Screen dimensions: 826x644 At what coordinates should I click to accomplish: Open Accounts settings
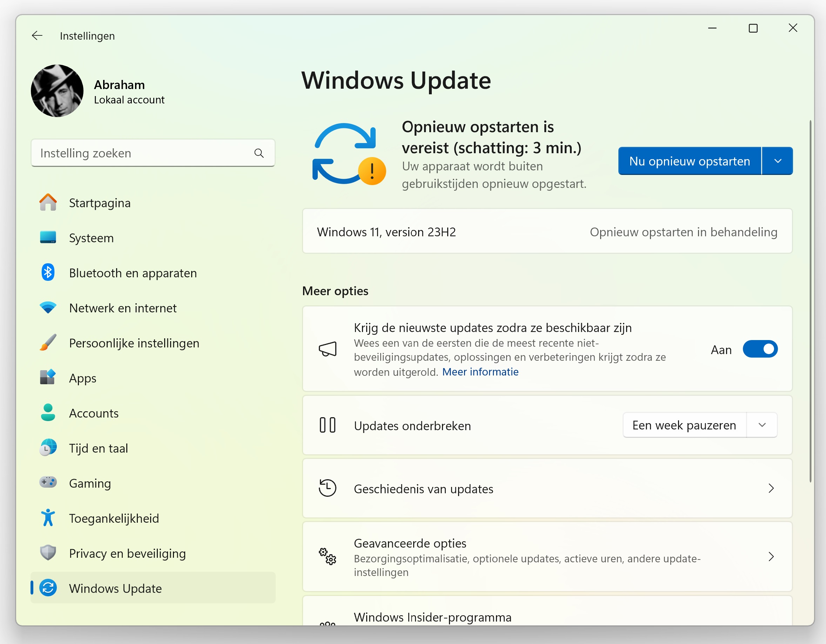pos(153,413)
